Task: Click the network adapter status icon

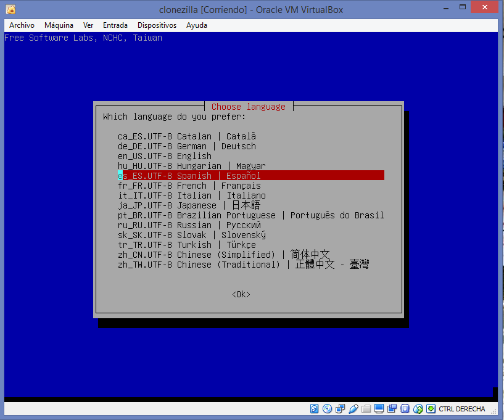Action: tap(340, 409)
